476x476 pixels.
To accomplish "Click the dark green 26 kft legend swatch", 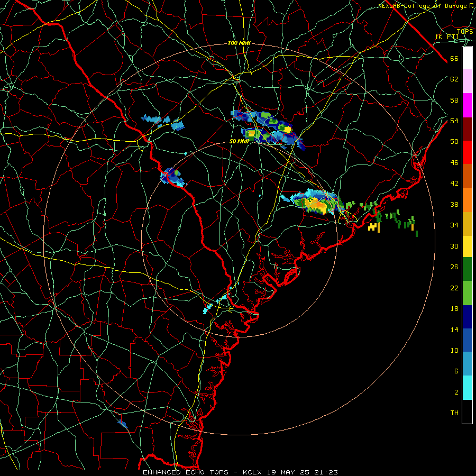I will point(467,269).
